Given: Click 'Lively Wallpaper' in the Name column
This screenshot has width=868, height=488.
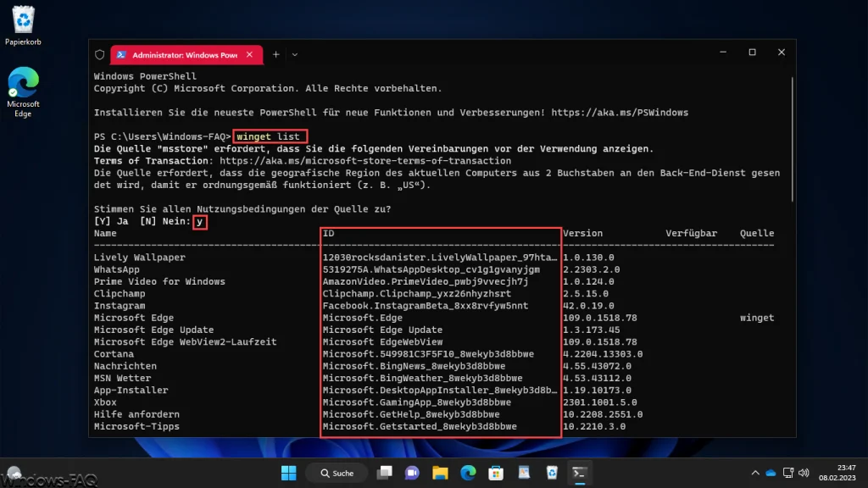Looking at the screenshot, I should [x=140, y=258].
